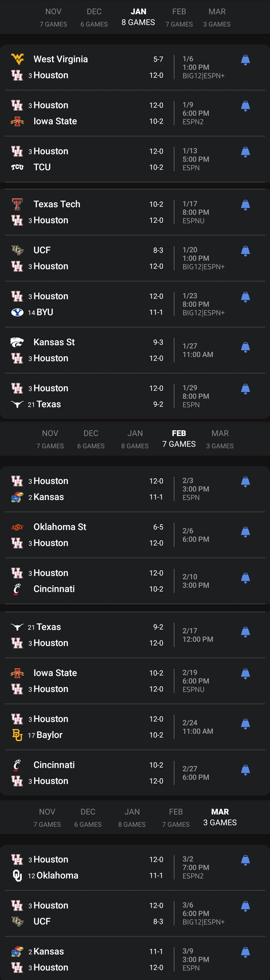Image resolution: width=270 pixels, height=980 pixels.
Task: Select the NOV tab in top month bar
Action: 53,17
